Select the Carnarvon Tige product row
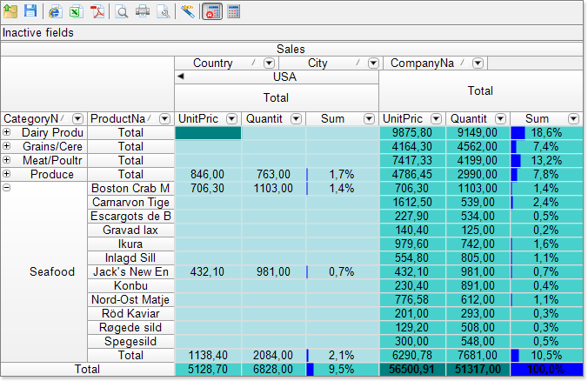 130,202
